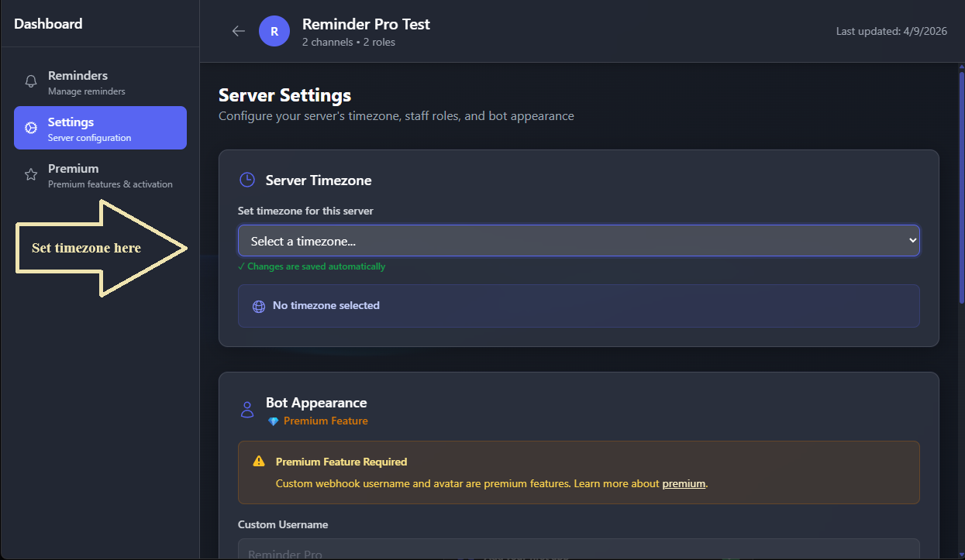965x560 pixels.
Task: Click the Set timezone for this server label
Action: (306, 211)
